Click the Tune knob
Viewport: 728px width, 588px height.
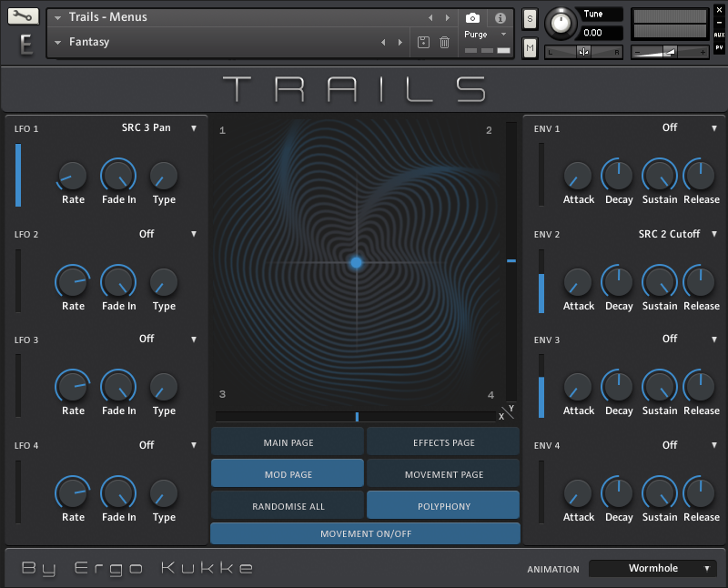tap(561, 24)
